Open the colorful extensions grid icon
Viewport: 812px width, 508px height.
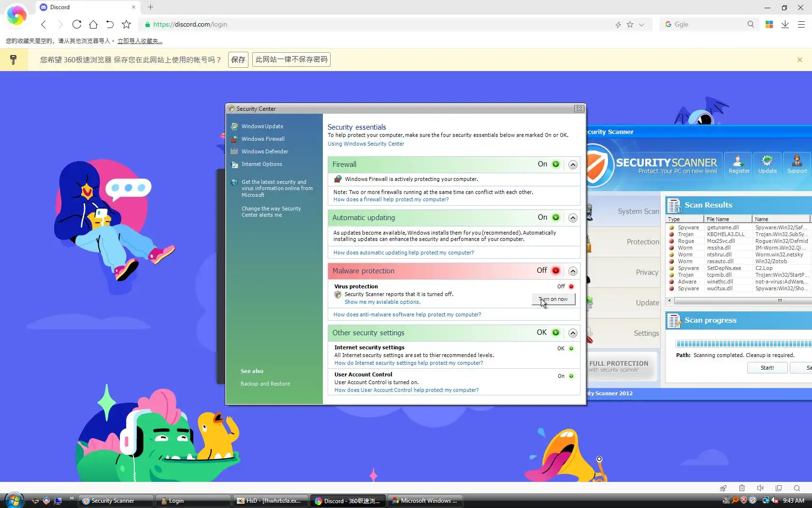(769, 24)
